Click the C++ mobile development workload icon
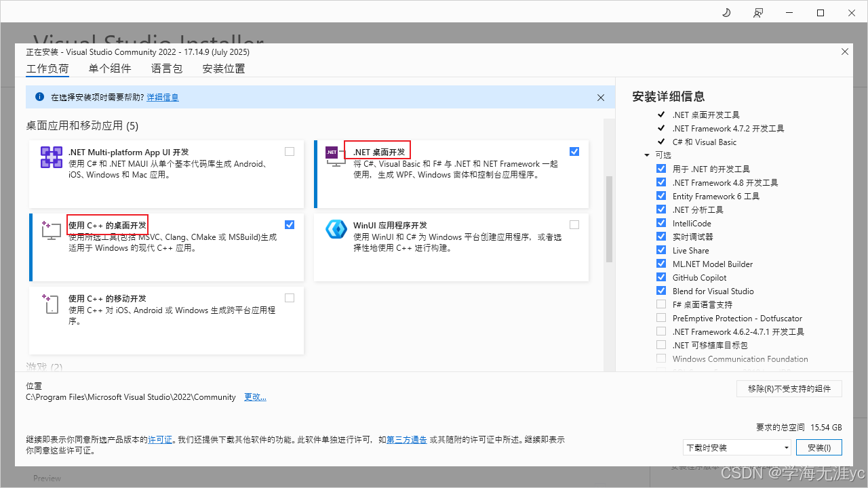The image size is (868, 488). pos(52,304)
